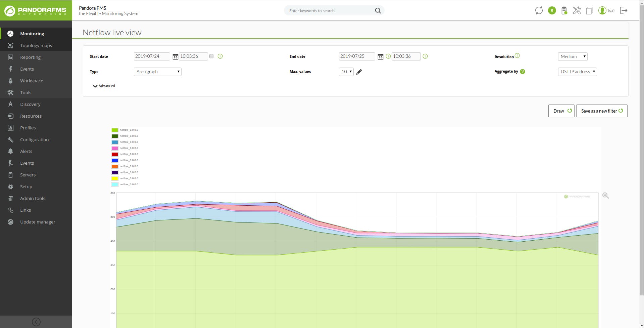Click the dark purple legend swatch
The image size is (644, 328).
coord(115,172)
